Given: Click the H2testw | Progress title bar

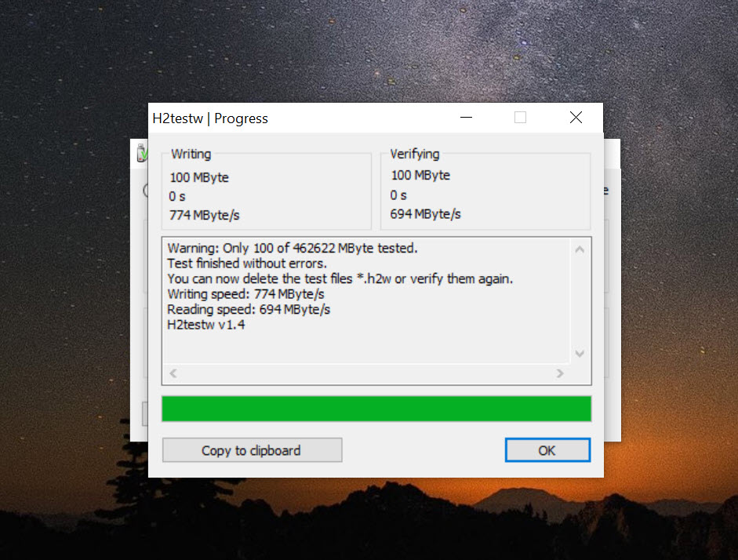Looking at the screenshot, I should pyautogui.click(x=301, y=118).
